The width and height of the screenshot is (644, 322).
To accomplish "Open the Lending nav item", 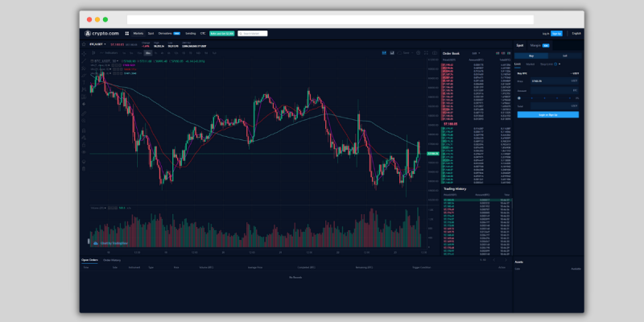I will click(191, 34).
